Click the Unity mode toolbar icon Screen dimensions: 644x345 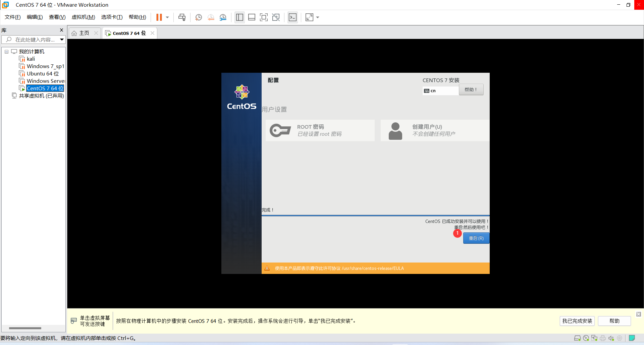tap(276, 17)
